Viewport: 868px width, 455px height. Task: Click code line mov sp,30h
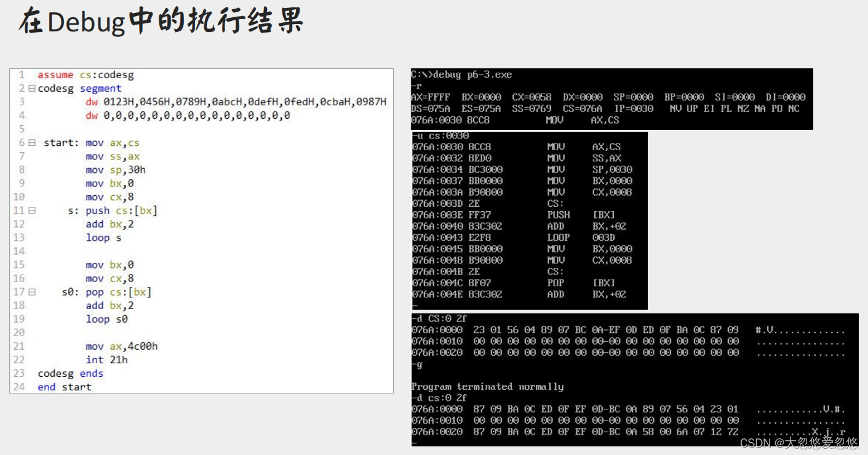116,170
